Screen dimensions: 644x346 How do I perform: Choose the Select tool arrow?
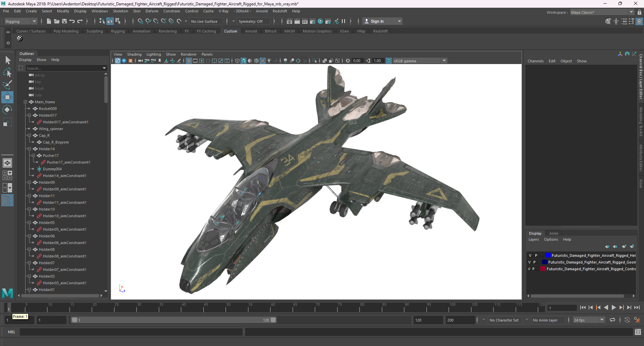coord(7,60)
